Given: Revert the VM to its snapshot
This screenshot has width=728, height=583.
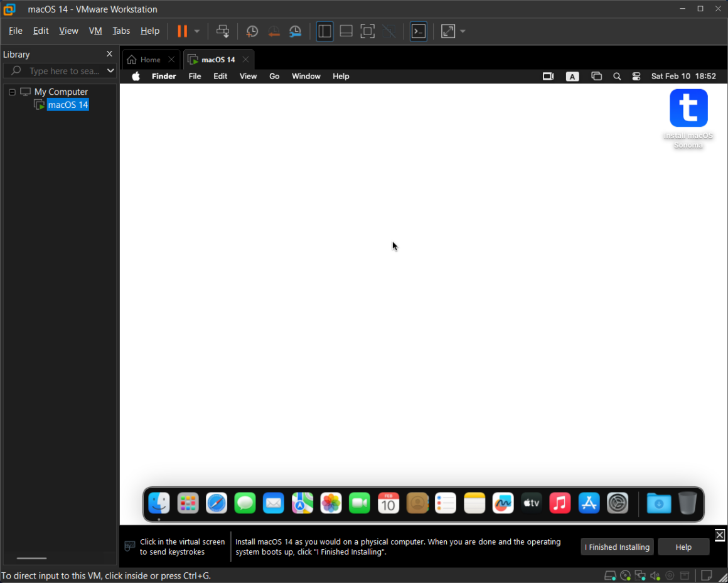Looking at the screenshot, I should tap(274, 31).
